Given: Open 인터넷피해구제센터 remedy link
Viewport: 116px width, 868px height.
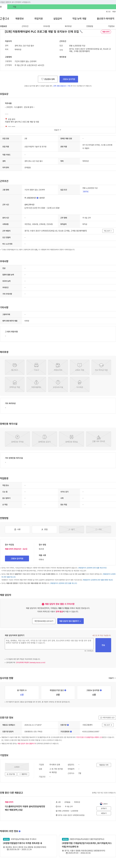Looking at the screenshot, I should click(x=30, y=663).
